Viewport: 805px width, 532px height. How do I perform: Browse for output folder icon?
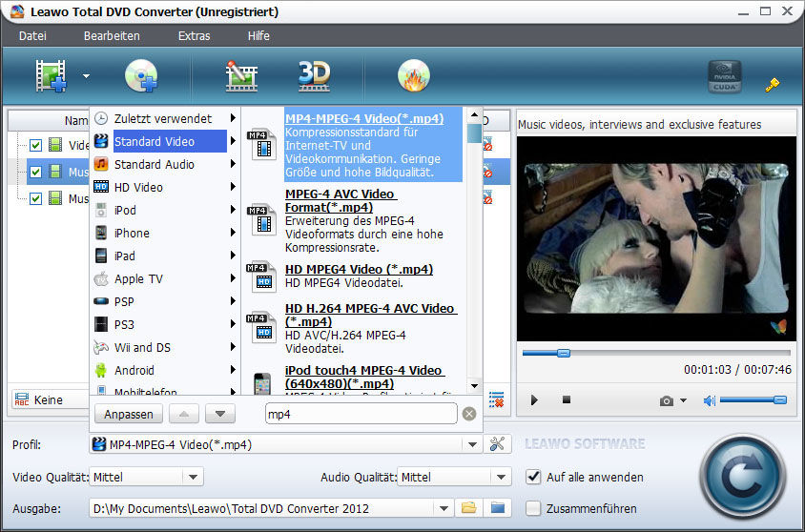tap(468, 508)
